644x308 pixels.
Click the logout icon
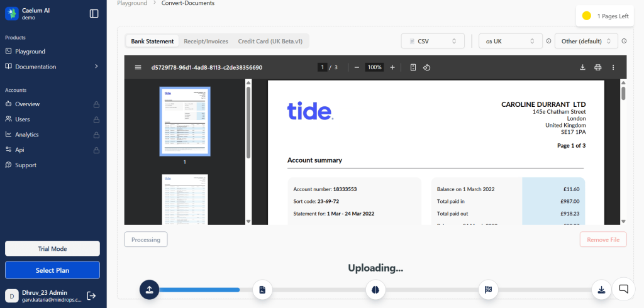[92, 295]
